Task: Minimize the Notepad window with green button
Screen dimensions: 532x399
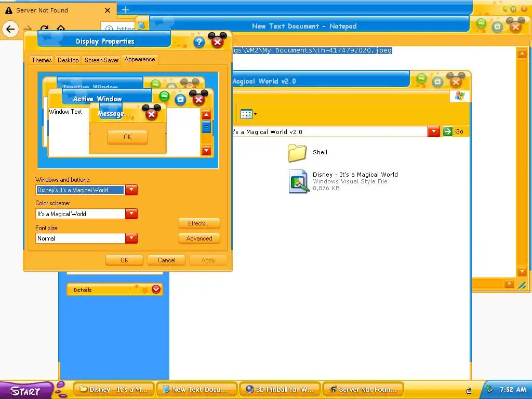Action: point(481,24)
